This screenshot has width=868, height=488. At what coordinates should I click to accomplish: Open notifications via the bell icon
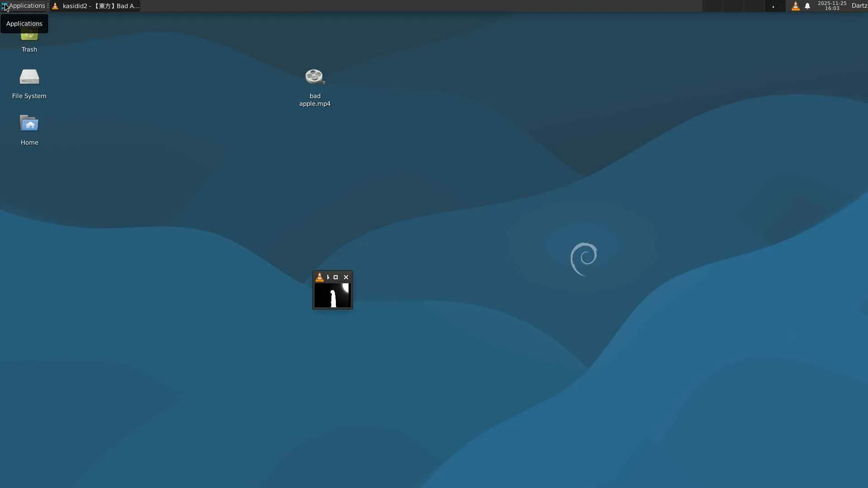807,6
